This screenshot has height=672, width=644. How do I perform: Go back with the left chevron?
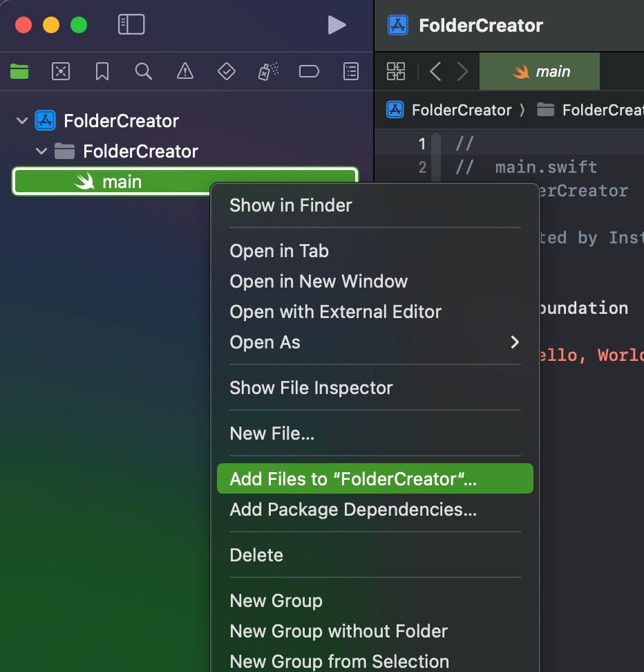point(435,71)
